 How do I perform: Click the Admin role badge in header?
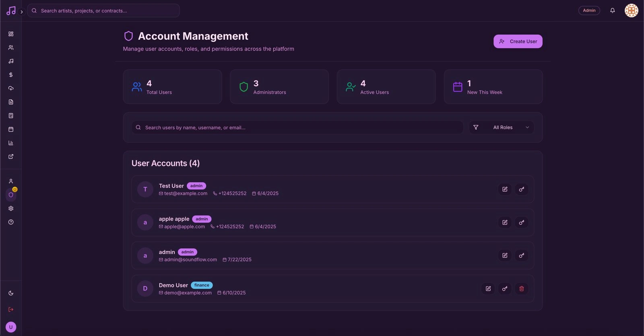click(589, 10)
